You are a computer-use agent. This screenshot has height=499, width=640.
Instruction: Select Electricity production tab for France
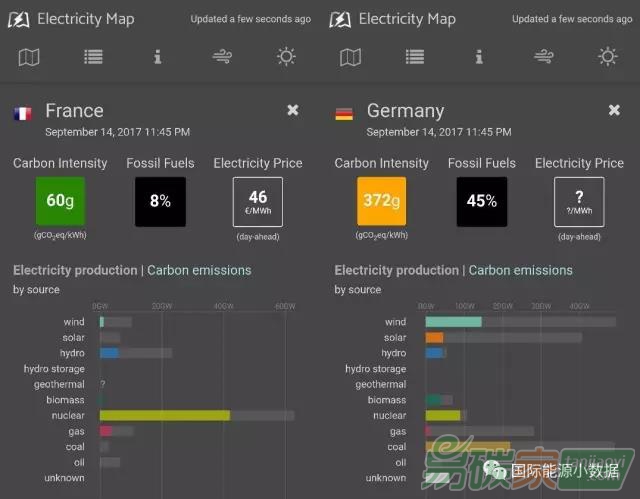[75, 270]
